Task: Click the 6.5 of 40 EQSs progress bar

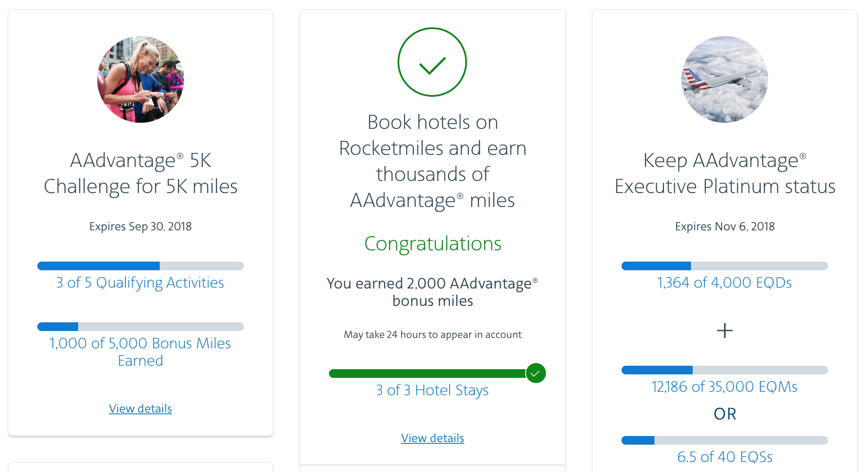Action: click(725, 440)
